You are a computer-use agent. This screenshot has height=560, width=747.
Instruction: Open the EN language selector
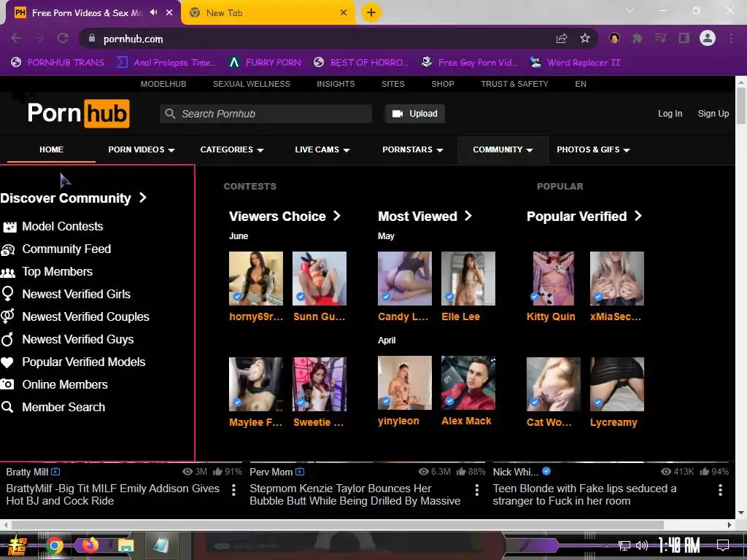coord(580,84)
